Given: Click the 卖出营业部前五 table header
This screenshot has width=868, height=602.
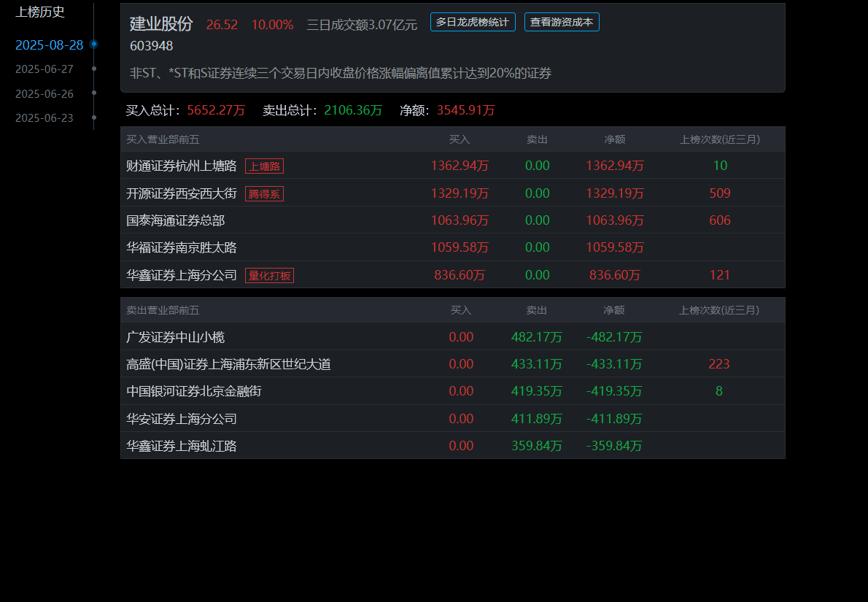Looking at the screenshot, I should 163,310.
